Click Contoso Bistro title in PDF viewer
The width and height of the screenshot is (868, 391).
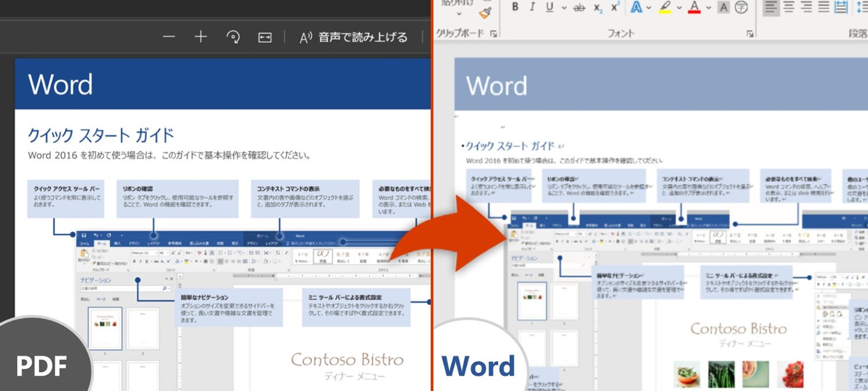(347, 359)
